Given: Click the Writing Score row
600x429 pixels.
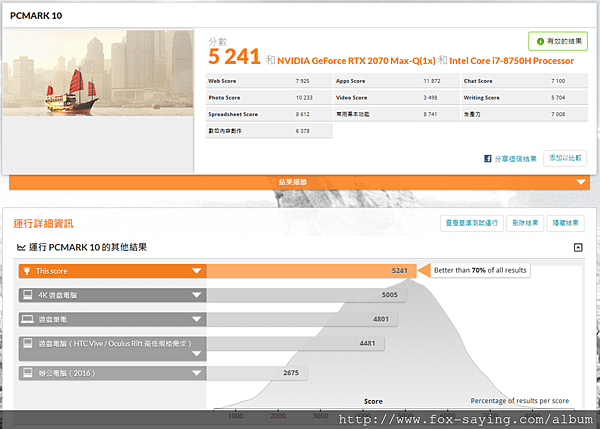Looking at the screenshot, I should point(525,98).
